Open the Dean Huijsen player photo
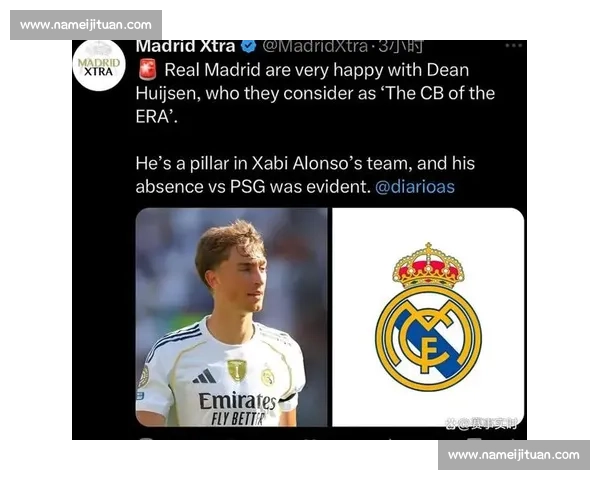Image resolution: width=600 pixels, height=480 pixels. point(232,317)
